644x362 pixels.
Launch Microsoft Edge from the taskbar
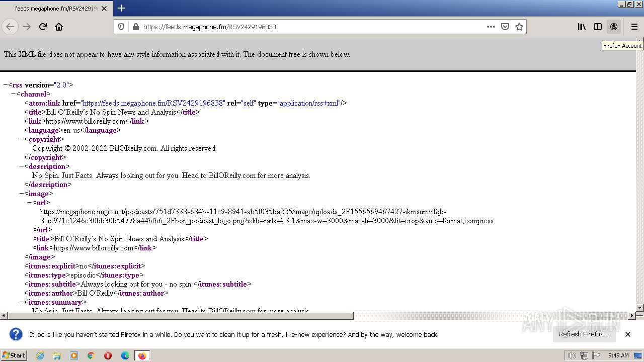point(125,355)
